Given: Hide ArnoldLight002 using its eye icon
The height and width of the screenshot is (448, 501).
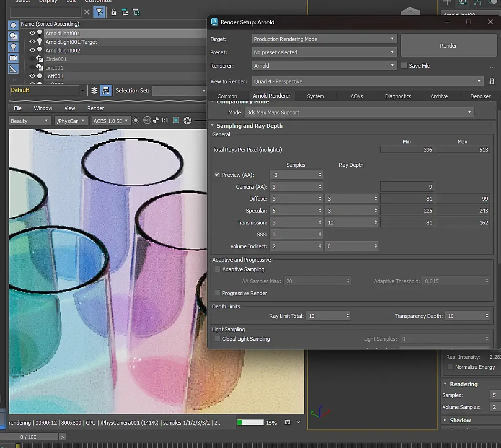Looking at the screenshot, I should click(x=32, y=51).
